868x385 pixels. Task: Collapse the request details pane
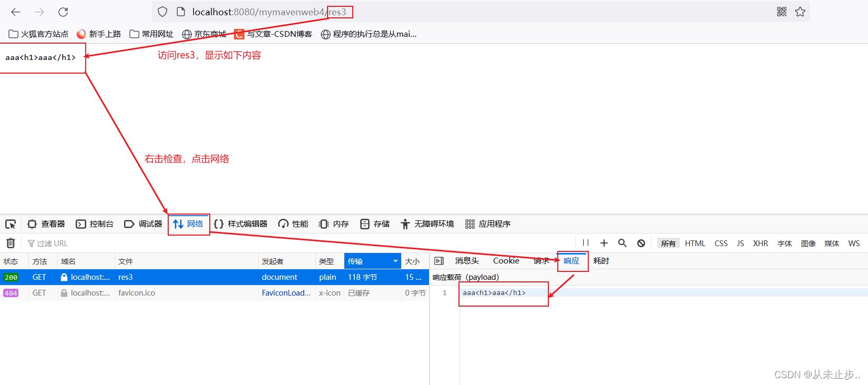pos(439,261)
